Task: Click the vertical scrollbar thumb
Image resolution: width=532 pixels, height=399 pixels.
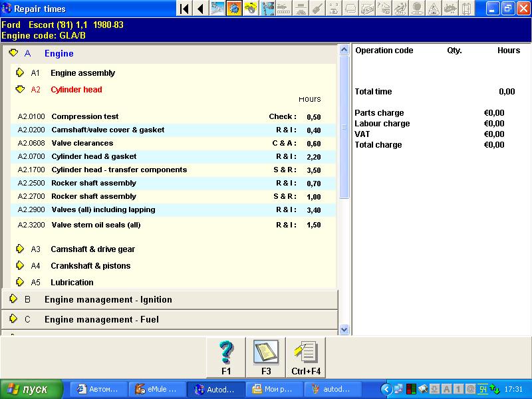Action: [x=344, y=127]
